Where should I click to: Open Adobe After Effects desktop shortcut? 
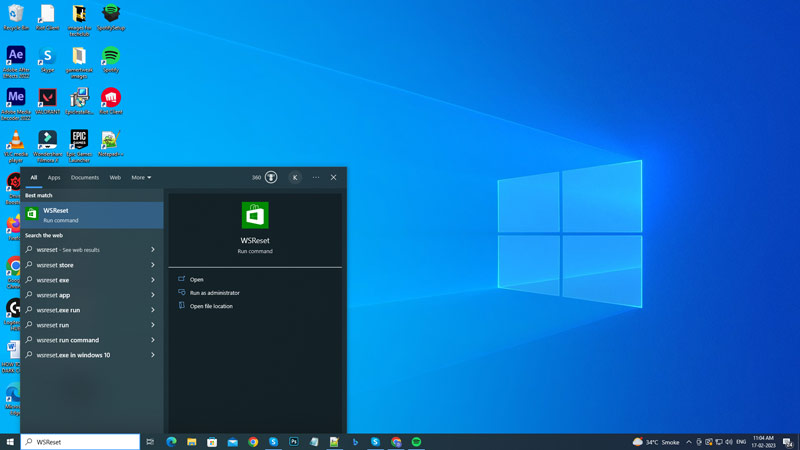pos(16,56)
